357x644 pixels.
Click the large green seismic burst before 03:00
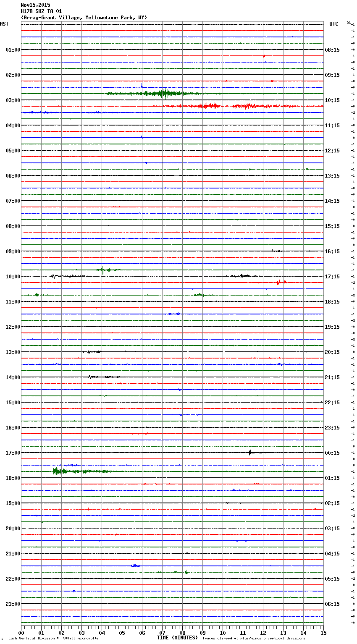click(x=155, y=93)
